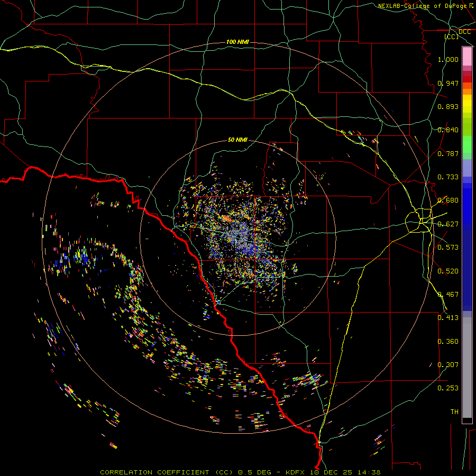Click the 0.680 scale value

pos(448,200)
